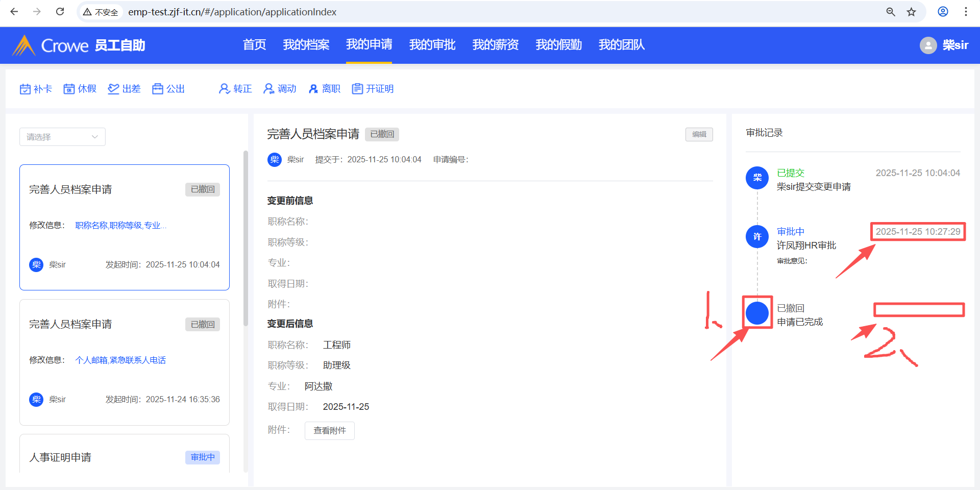
Task: Open the 请选择 filter dropdown
Action: click(x=62, y=137)
